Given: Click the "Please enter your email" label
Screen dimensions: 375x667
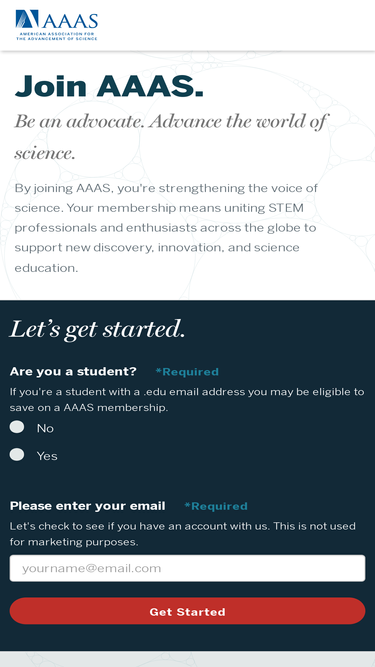Looking at the screenshot, I should point(88,506).
